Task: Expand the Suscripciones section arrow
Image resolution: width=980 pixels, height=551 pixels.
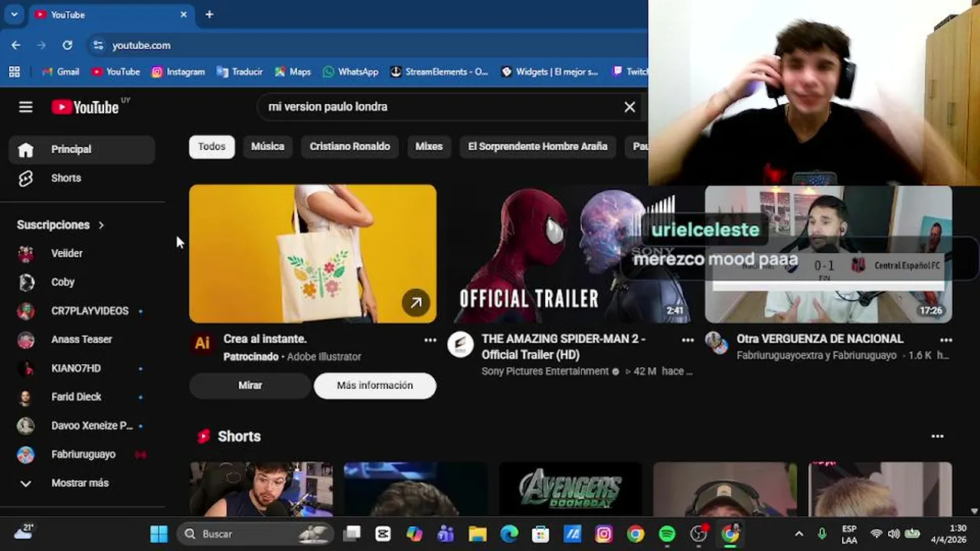Action: pos(101,225)
